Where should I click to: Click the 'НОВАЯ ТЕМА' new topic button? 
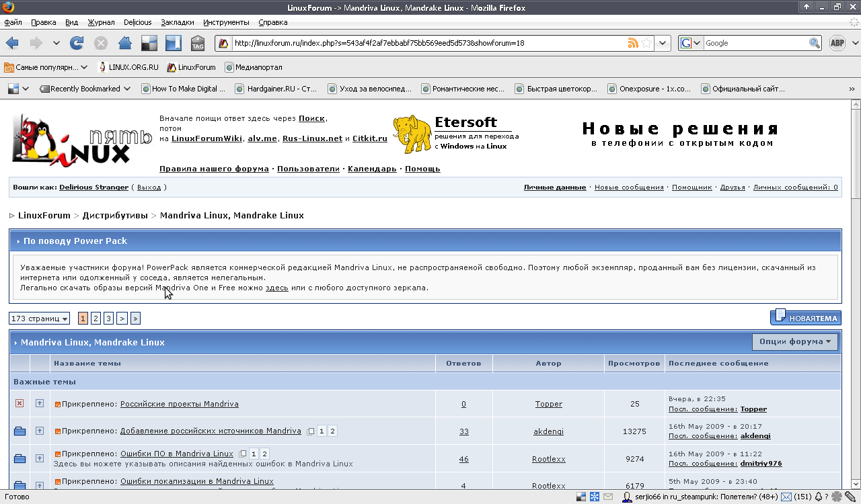(805, 318)
